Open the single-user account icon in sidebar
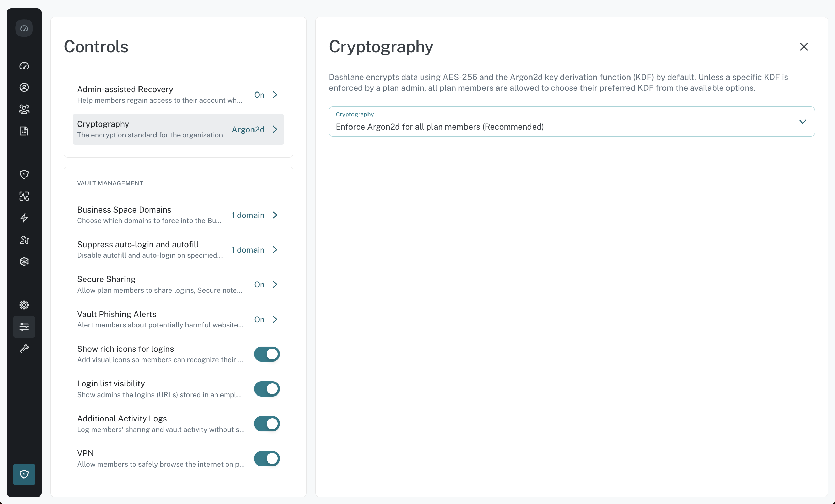 [24, 87]
